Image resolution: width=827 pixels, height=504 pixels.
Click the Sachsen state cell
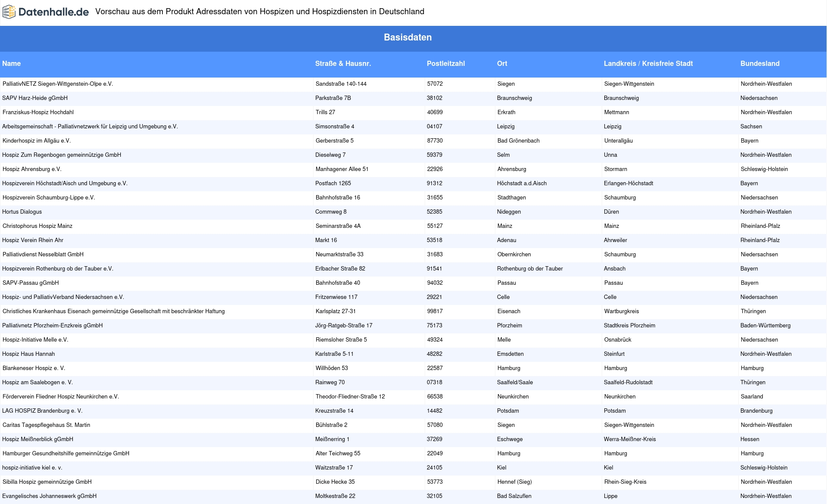pyautogui.click(x=751, y=127)
